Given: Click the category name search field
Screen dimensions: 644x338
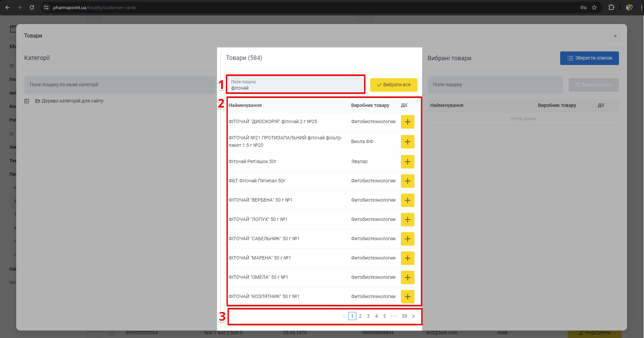Looking at the screenshot, I should (x=120, y=85).
